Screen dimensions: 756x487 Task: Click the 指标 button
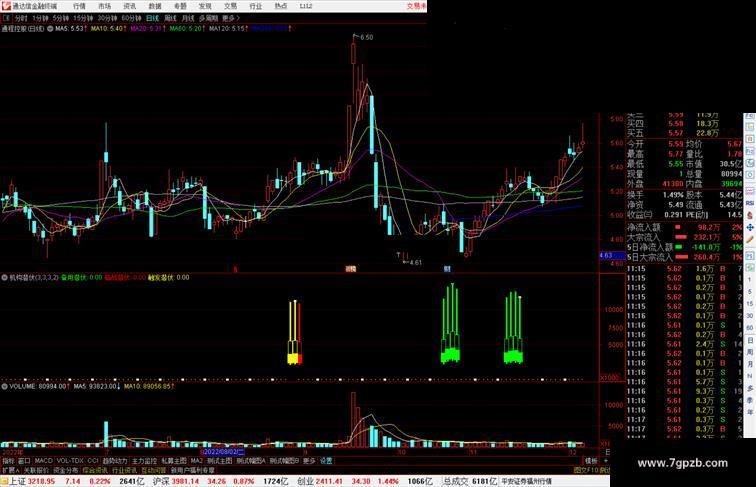tap(8, 461)
